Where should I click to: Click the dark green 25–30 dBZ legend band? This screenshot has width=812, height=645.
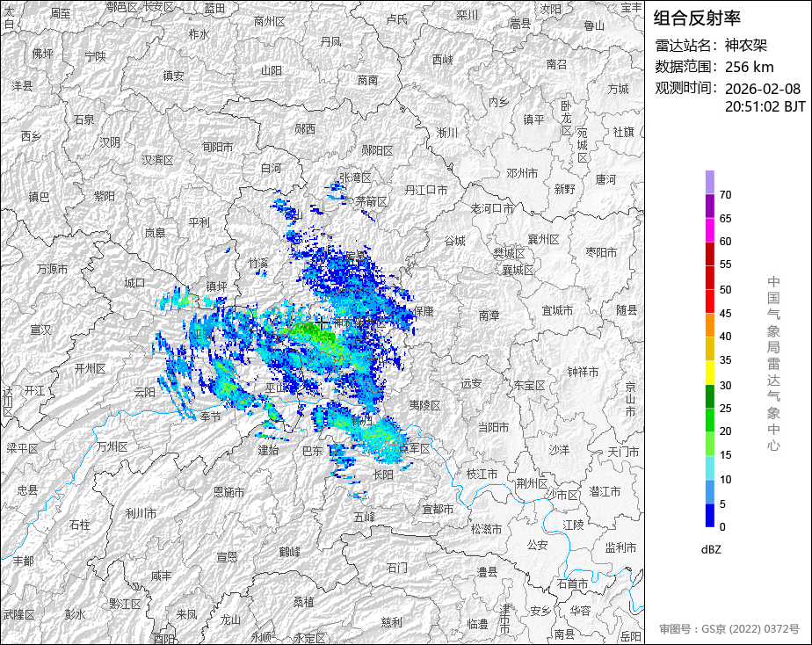709,396
